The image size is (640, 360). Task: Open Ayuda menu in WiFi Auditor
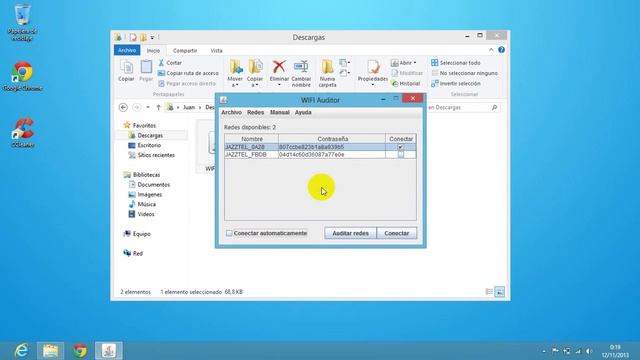303,112
